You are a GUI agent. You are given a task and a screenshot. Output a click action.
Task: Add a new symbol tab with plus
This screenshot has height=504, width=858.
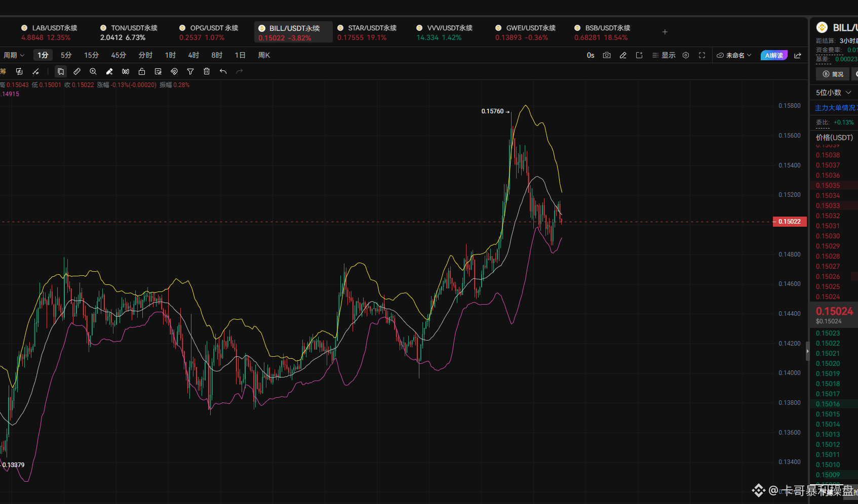tap(665, 32)
